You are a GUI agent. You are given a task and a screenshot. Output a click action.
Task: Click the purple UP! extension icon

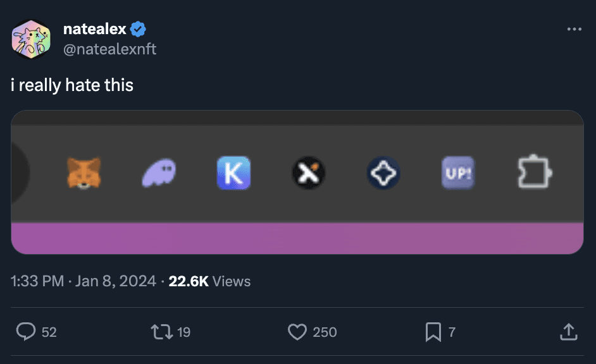pyautogui.click(x=457, y=173)
